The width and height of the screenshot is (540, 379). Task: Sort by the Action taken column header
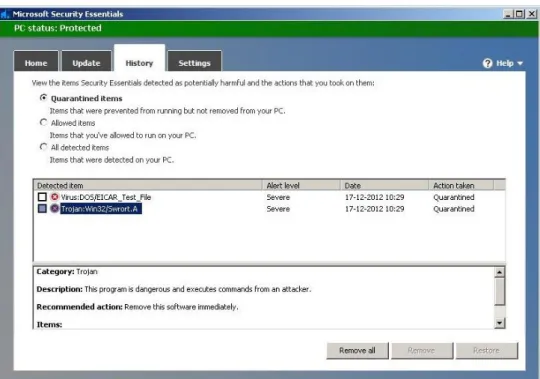point(461,186)
